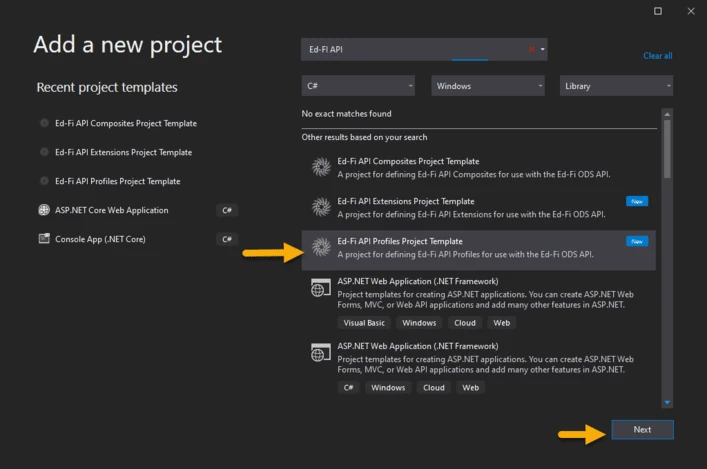Click in the Ed-Fi API search field
Image resolution: width=707 pixels, height=469 pixels.
point(410,49)
